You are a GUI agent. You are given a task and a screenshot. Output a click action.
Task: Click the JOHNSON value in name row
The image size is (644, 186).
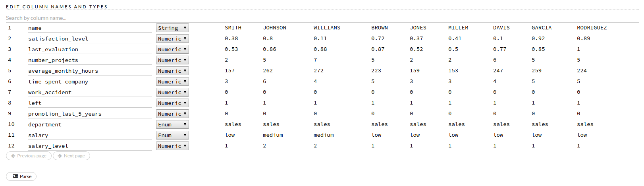coord(274,28)
